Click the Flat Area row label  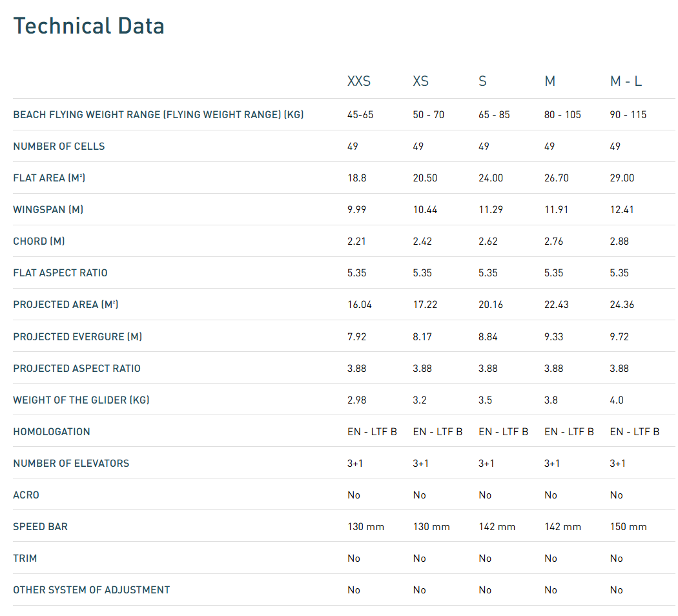click(49, 178)
